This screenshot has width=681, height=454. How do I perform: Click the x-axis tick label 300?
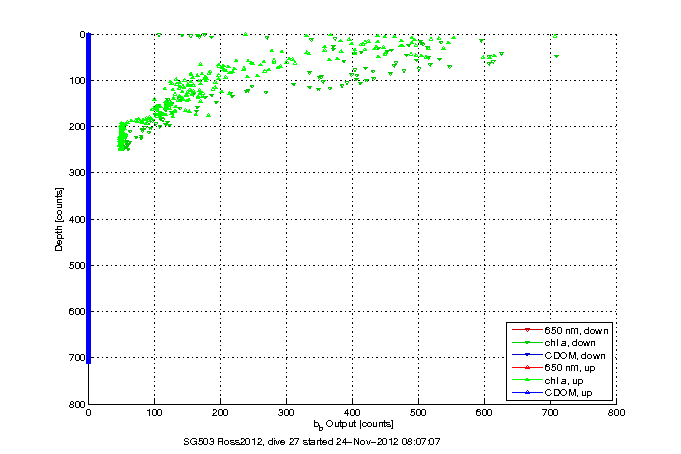[286, 413]
